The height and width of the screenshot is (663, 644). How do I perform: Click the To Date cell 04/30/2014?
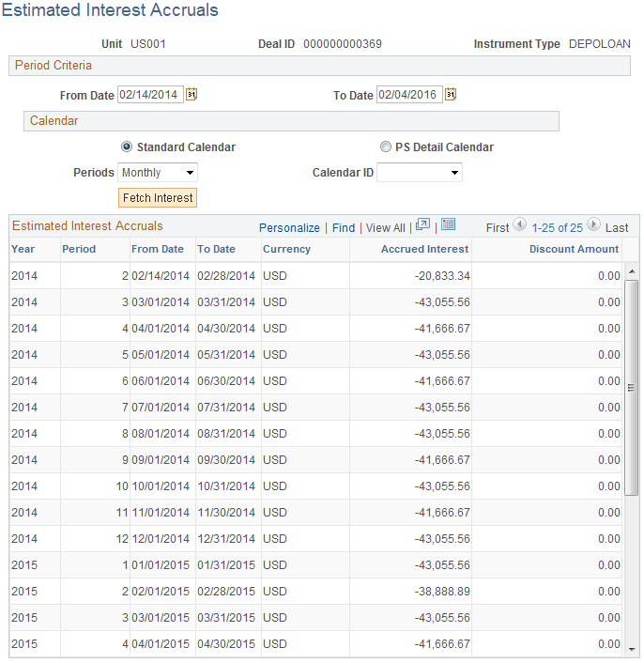(x=226, y=328)
